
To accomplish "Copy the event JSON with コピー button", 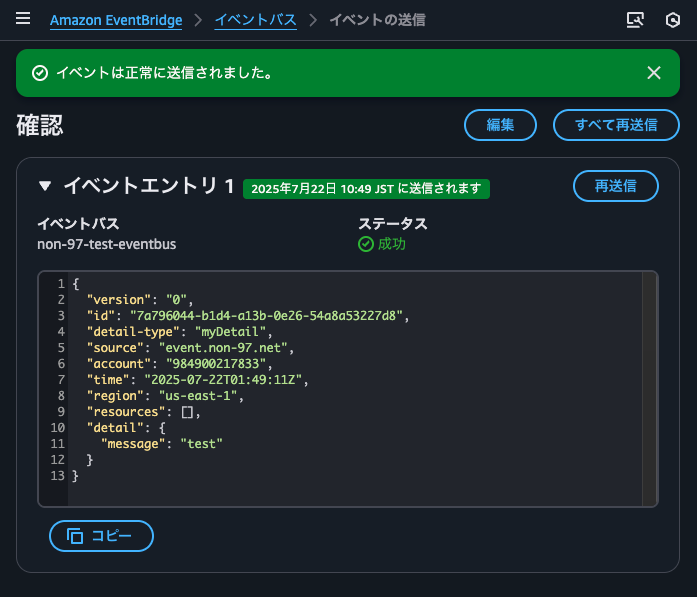I will pyautogui.click(x=101, y=536).
